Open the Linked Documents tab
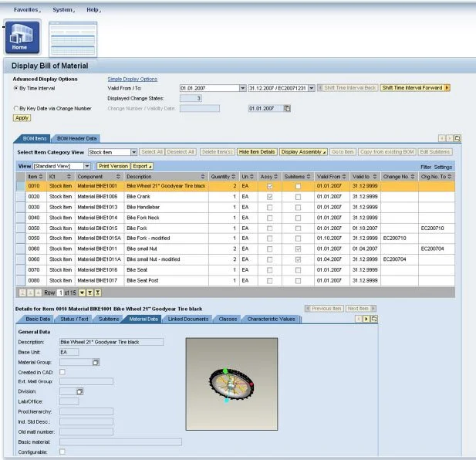The height and width of the screenshot is (460, 476). pyautogui.click(x=188, y=319)
